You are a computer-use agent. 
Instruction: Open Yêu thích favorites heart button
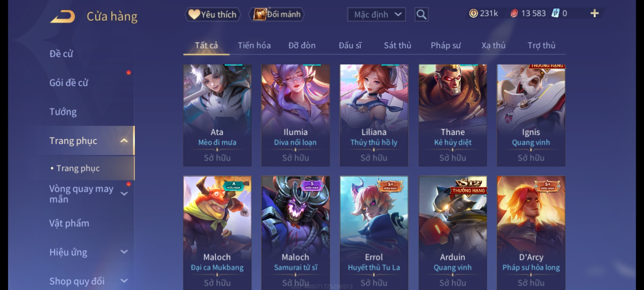(x=213, y=15)
